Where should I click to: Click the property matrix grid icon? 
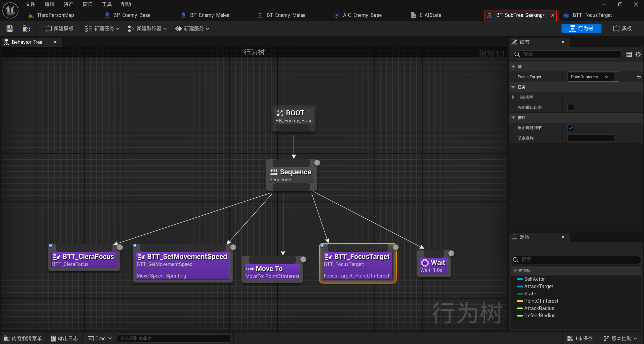click(629, 54)
